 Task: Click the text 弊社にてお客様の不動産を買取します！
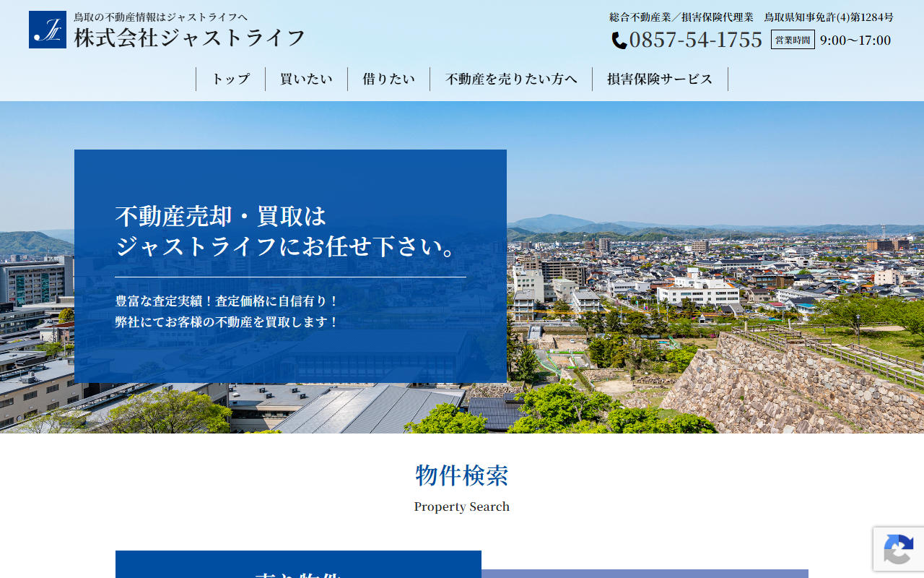[227, 322]
